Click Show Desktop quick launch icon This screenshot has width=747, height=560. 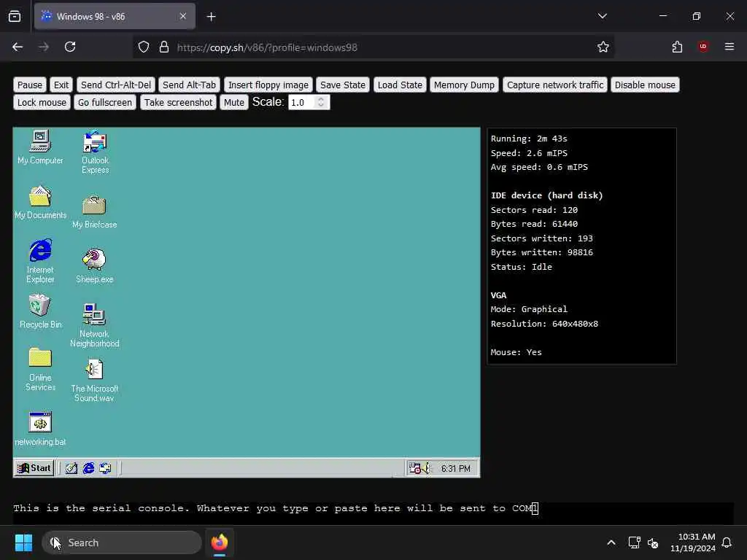click(x=71, y=468)
